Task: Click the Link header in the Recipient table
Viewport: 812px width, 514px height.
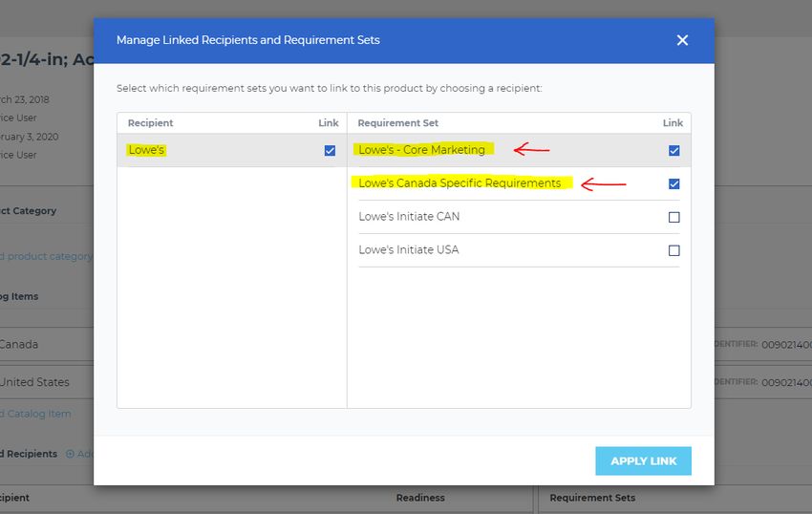Action: (329, 123)
